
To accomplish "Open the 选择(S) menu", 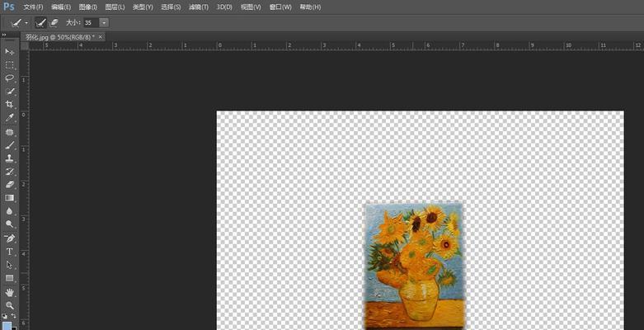I will pos(171,7).
